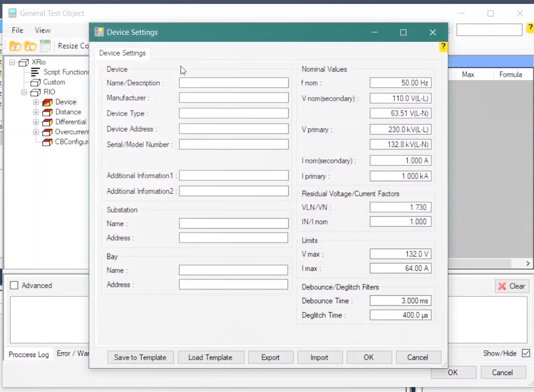Click the Export button
Image resolution: width=534 pixels, height=392 pixels.
coord(270,357)
